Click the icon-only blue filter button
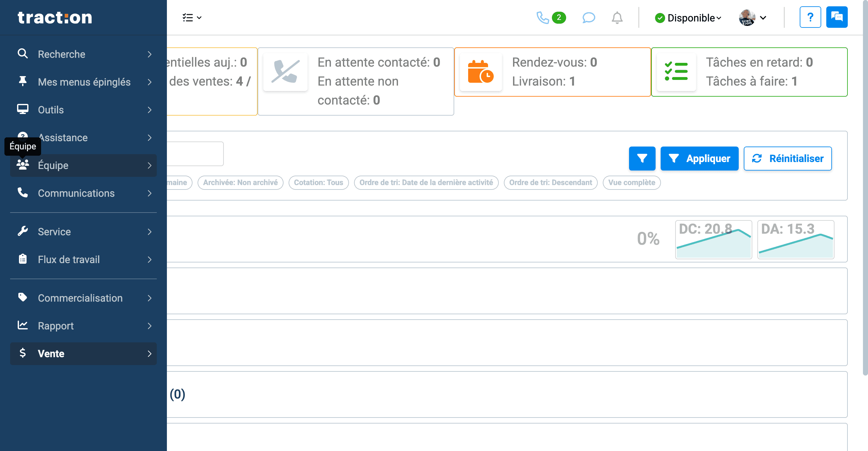This screenshot has width=868, height=451. (x=642, y=158)
